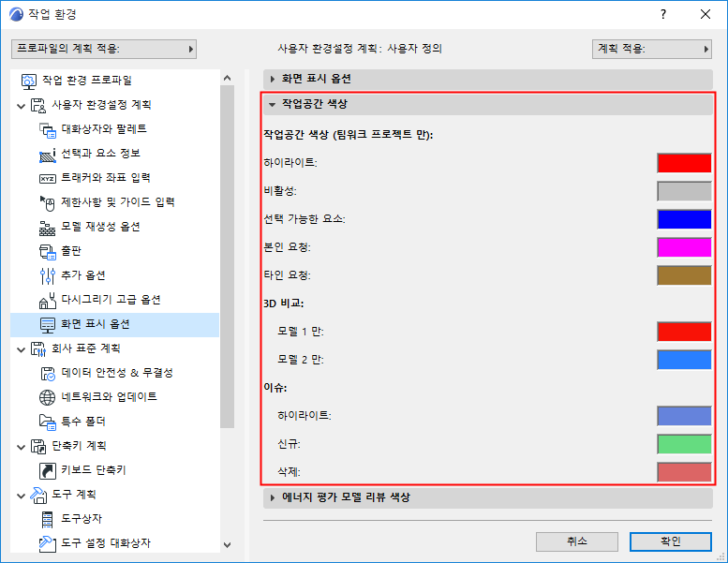This screenshot has height=563, width=728.
Task: Change the 비활성 gray color swatch
Action: tap(684, 191)
